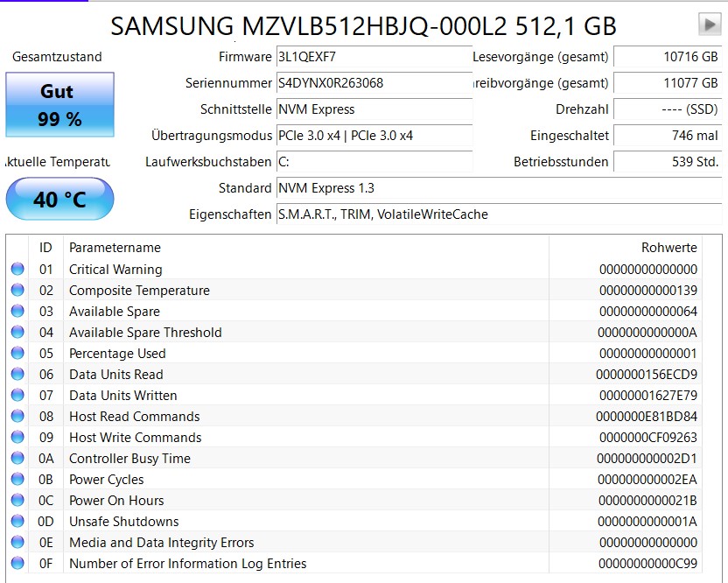This screenshot has height=583, width=728.
Task: Click the SAMSUNG MZVLB512HBJQ-000L2 disk title
Action: click(363, 25)
